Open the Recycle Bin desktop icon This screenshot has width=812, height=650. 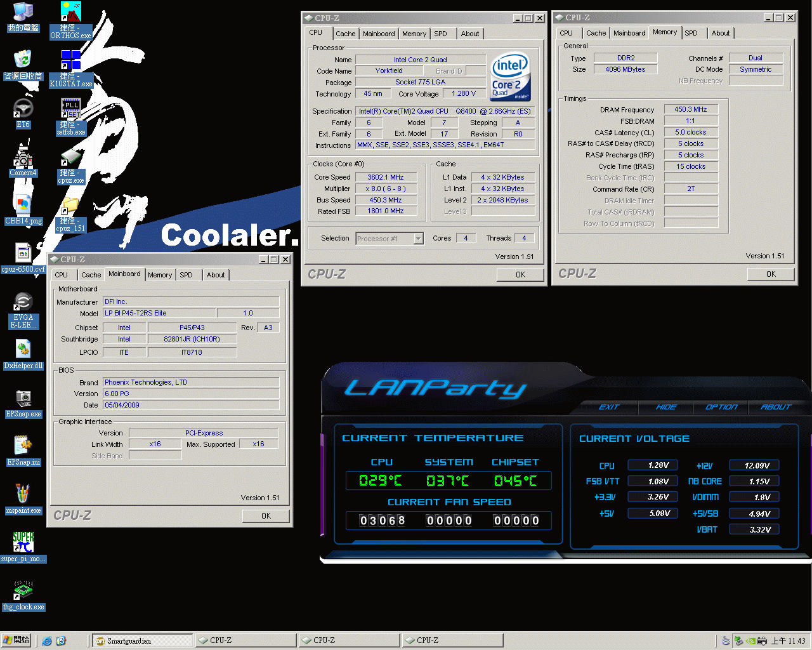23,65
